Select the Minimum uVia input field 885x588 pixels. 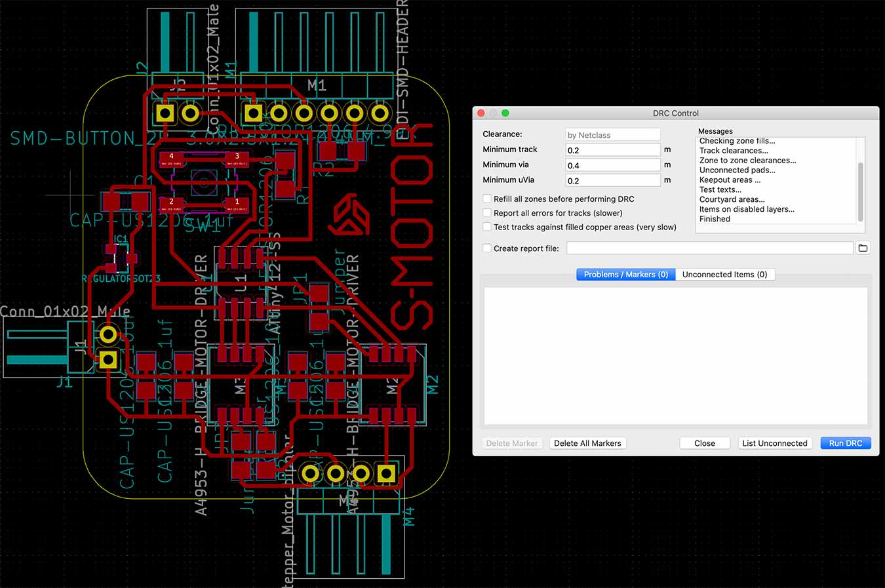613,180
